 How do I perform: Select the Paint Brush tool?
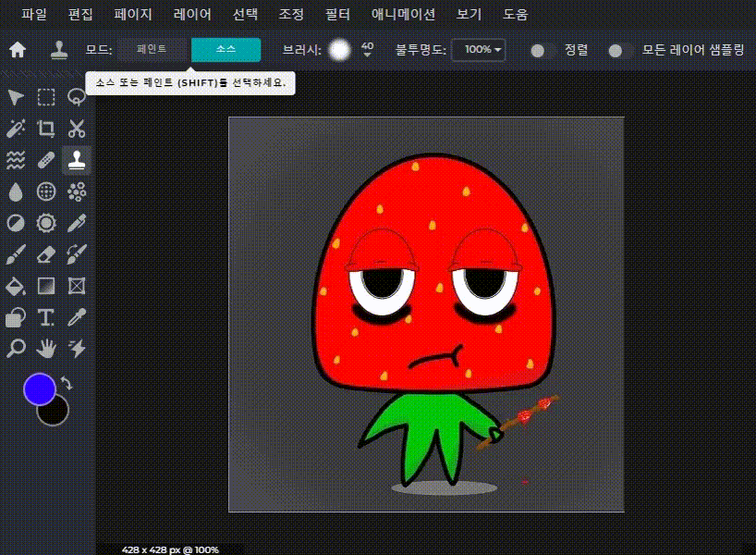point(16,254)
